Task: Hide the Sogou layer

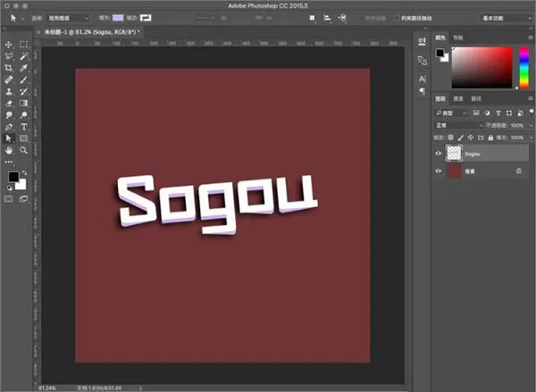Action: pyautogui.click(x=439, y=154)
